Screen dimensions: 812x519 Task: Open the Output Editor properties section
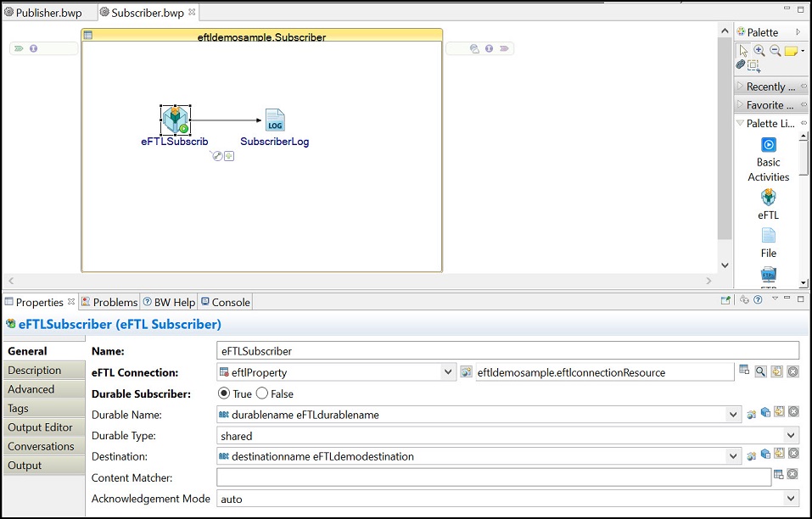point(44,427)
